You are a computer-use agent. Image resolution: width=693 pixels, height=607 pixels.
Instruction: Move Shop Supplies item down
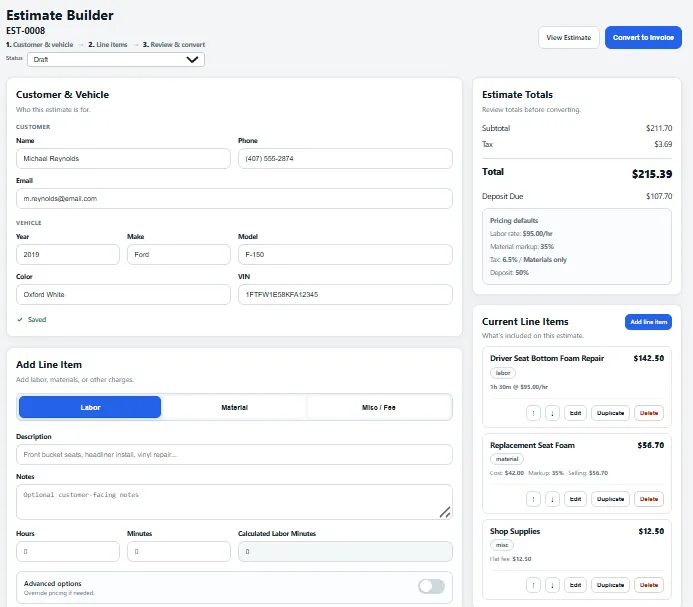[x=552, y=585]
